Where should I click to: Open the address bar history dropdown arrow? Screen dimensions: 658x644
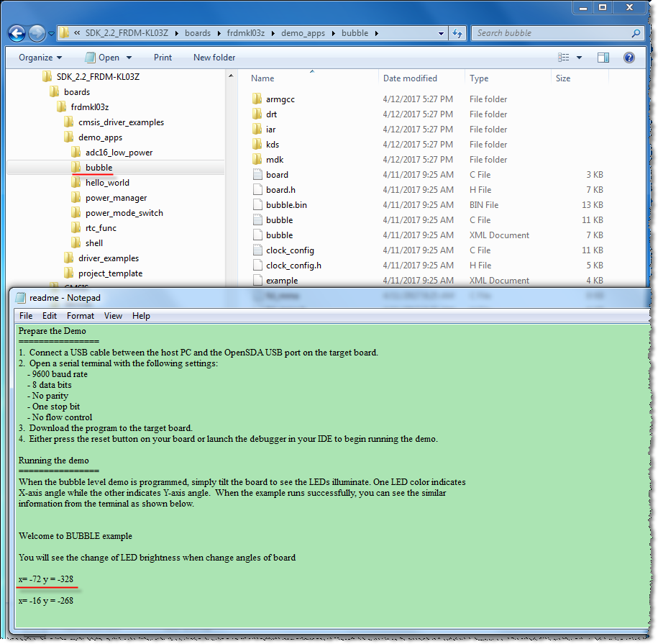441,34
